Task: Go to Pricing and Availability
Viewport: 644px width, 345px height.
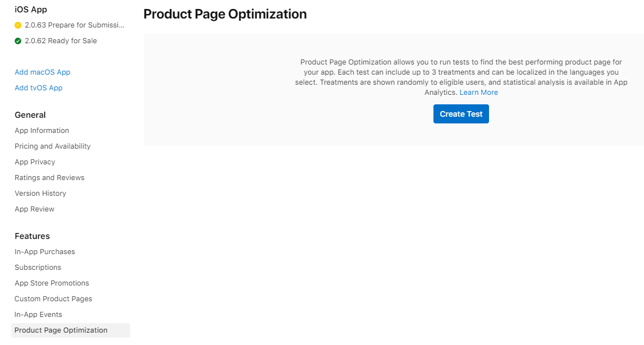Action: (52, 146)
